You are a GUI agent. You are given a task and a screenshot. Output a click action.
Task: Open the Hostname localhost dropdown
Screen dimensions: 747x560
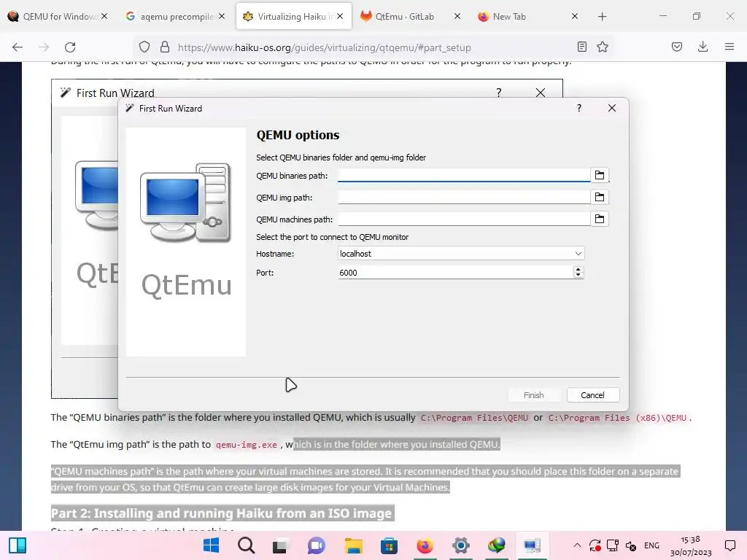pos(461,254)
